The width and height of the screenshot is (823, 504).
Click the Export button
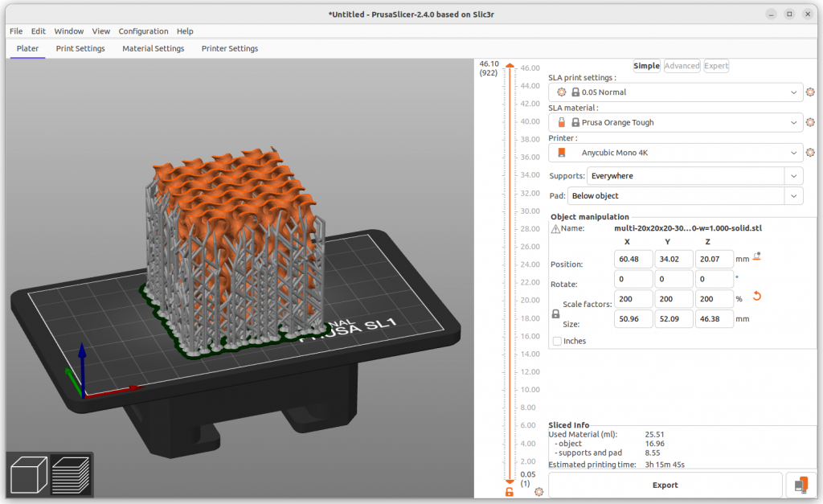pyautogui.click(x=665, y=485)
